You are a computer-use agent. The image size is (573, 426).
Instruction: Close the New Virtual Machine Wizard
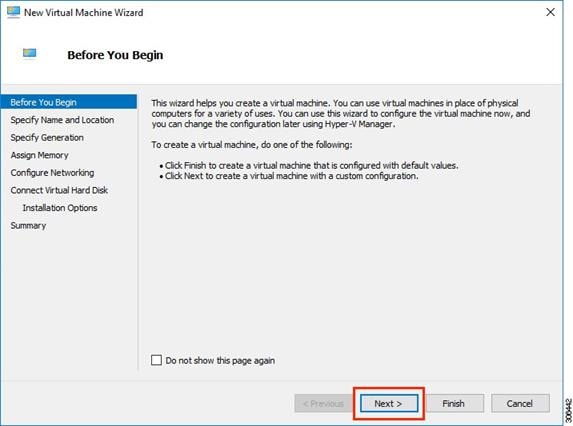(x=550, y=12)
